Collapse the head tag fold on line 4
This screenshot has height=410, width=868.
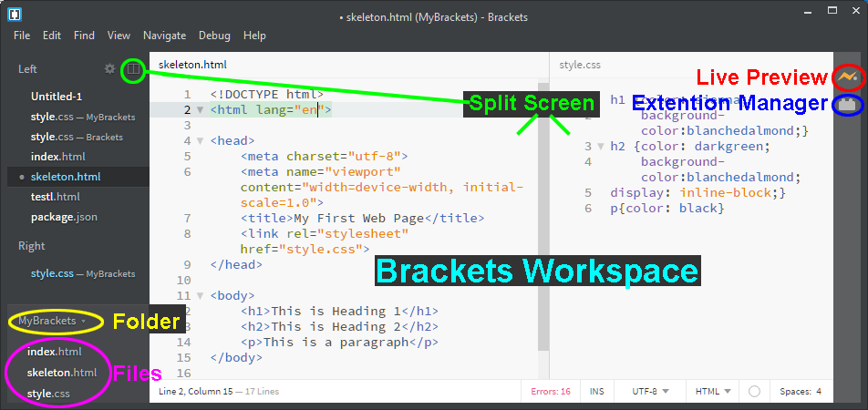coord(200,141)
